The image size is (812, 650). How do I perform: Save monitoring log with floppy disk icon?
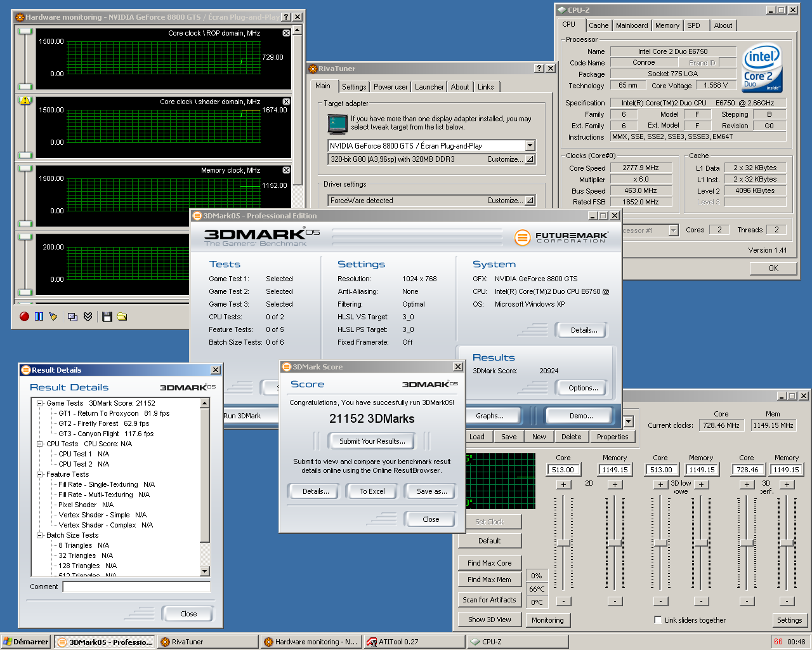click(x=107, y=316)
